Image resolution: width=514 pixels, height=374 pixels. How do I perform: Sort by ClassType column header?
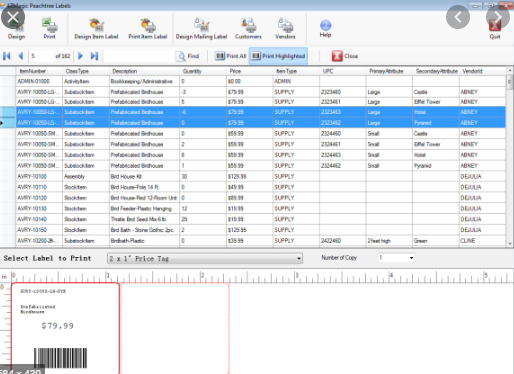[86, 71]
